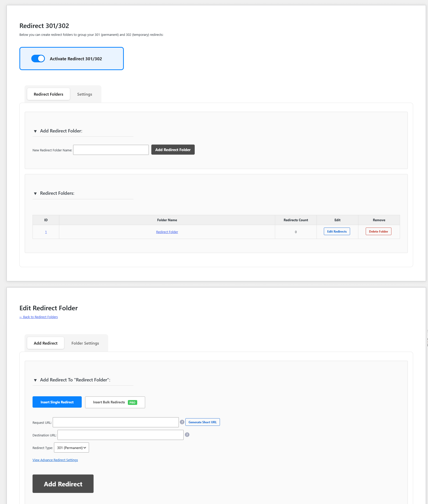Toggle the Activate Redirect 301/302 switch

[38, 59]
